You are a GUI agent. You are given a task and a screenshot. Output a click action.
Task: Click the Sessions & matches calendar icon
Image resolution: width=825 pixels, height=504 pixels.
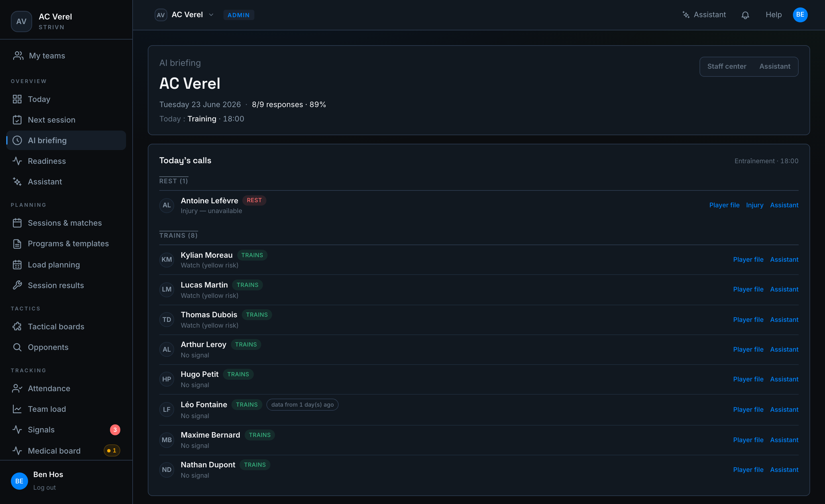[17, 223]
